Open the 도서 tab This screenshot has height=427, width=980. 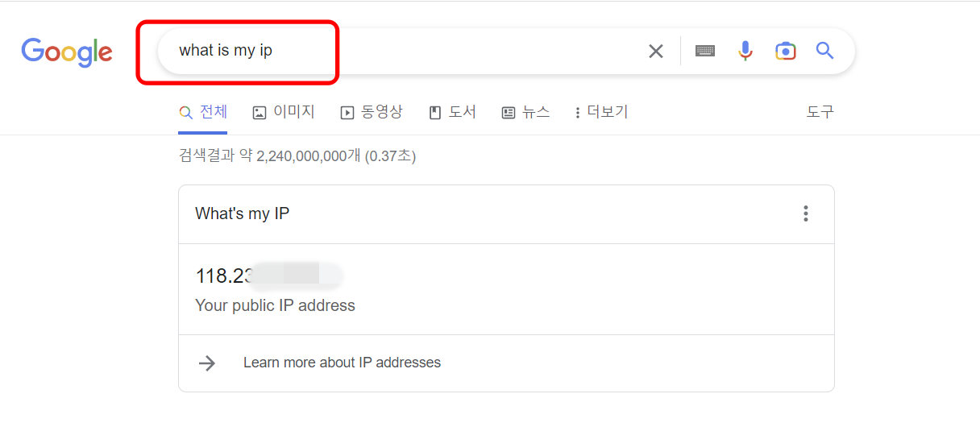[x=452, y=112]
